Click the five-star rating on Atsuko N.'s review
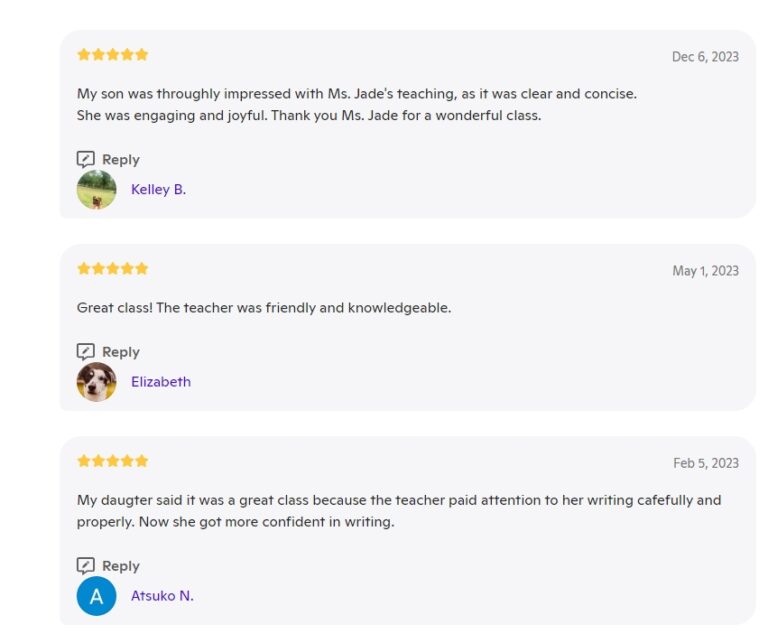 pos(113,461)
